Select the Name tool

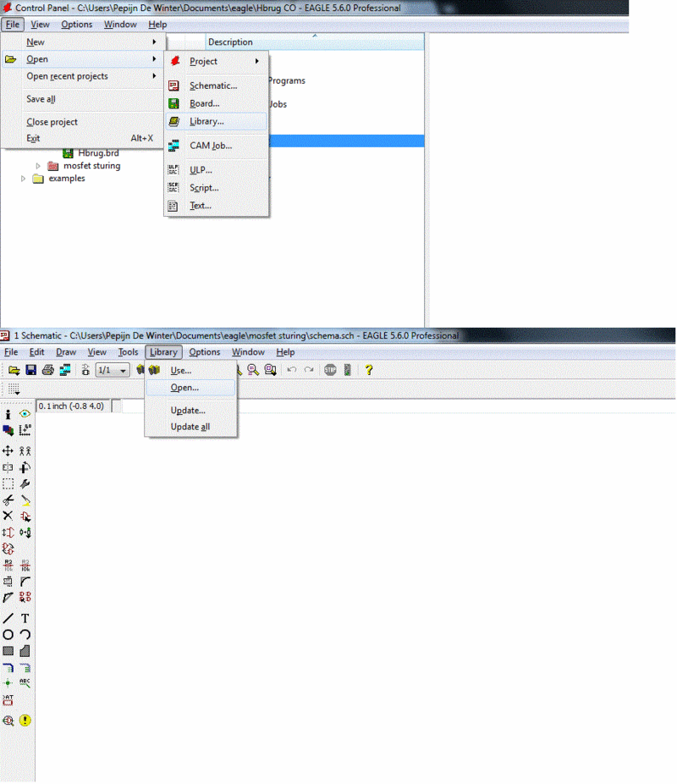[8, 566]
